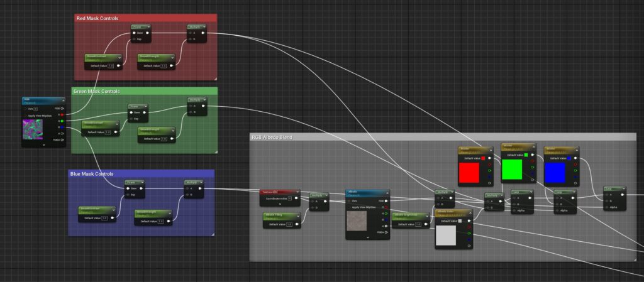
Task: Click the white output pin of the Albedo Color node
Action: [x=469, y=221]
